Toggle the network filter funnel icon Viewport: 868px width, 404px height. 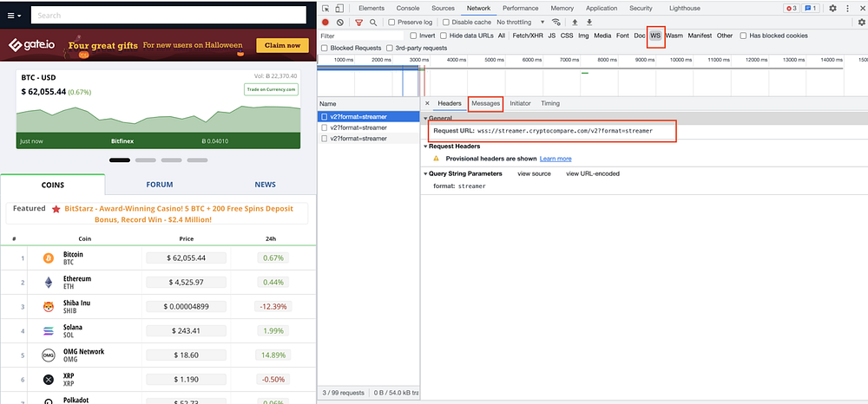pos(358,22)
